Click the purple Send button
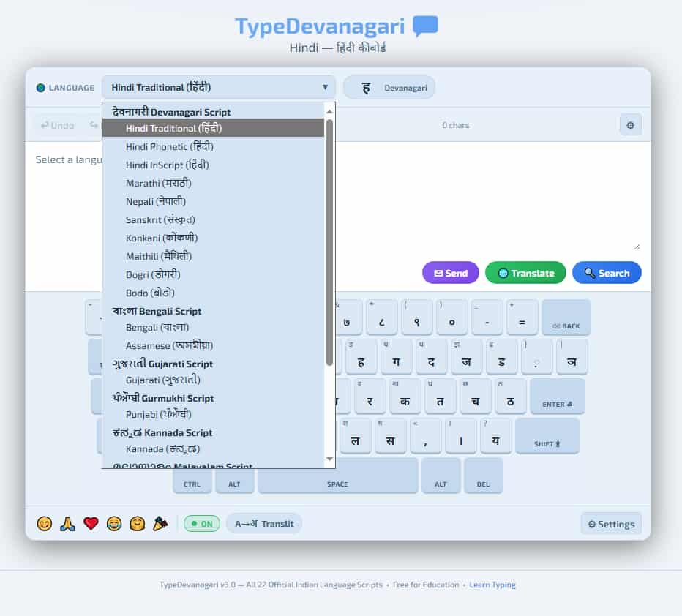 pos(451,273)
